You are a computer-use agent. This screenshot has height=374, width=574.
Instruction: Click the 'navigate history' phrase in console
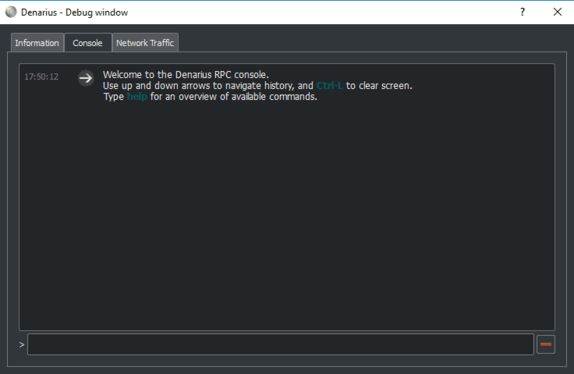260,86
